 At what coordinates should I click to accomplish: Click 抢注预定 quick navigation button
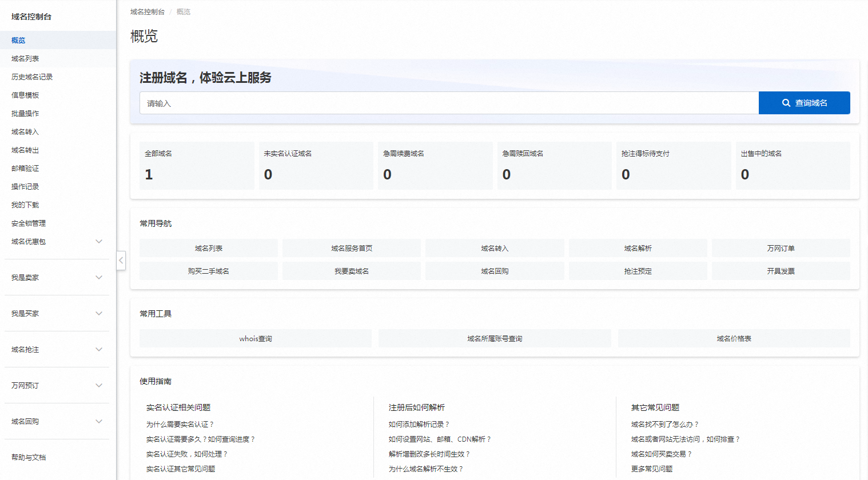click(638, 271)
